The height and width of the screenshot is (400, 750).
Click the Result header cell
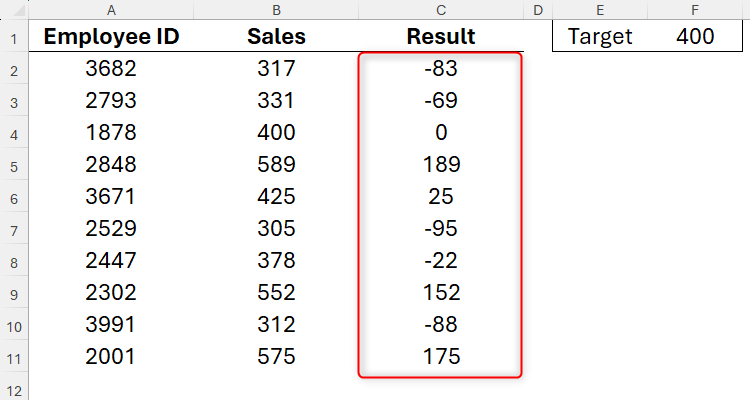coord(441,37)
